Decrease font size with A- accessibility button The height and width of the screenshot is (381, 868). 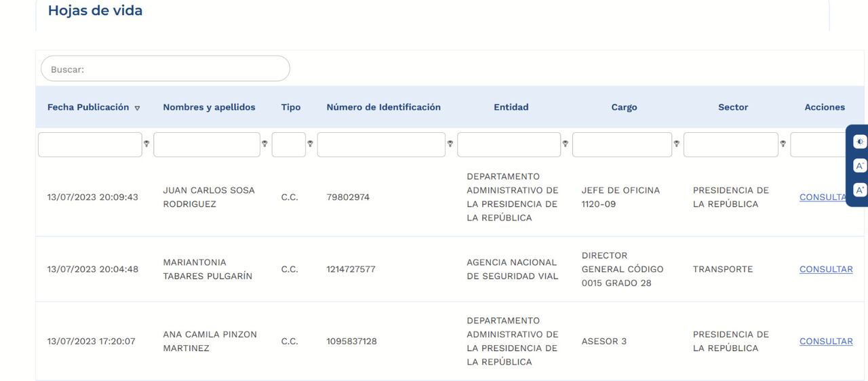[x=860, y=166]
